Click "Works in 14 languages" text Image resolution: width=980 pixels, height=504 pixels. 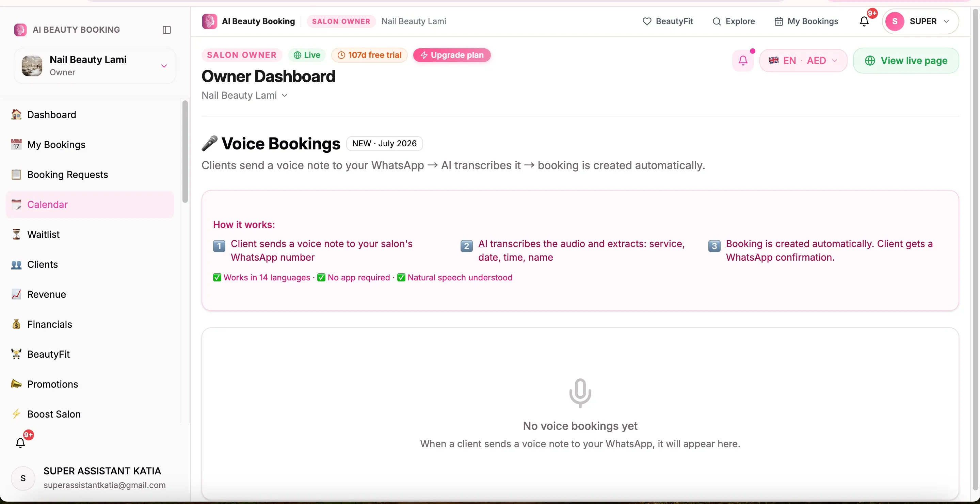(267, 277)
